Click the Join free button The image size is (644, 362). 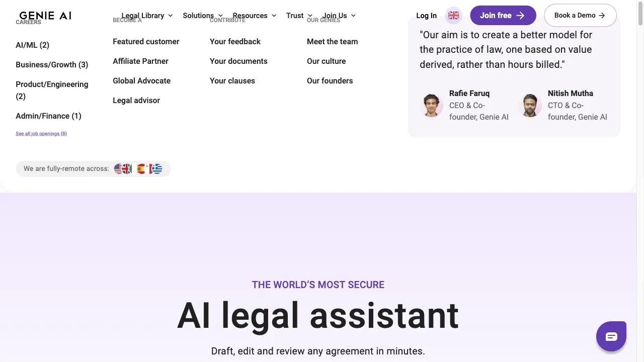click(x=503, y=16)
